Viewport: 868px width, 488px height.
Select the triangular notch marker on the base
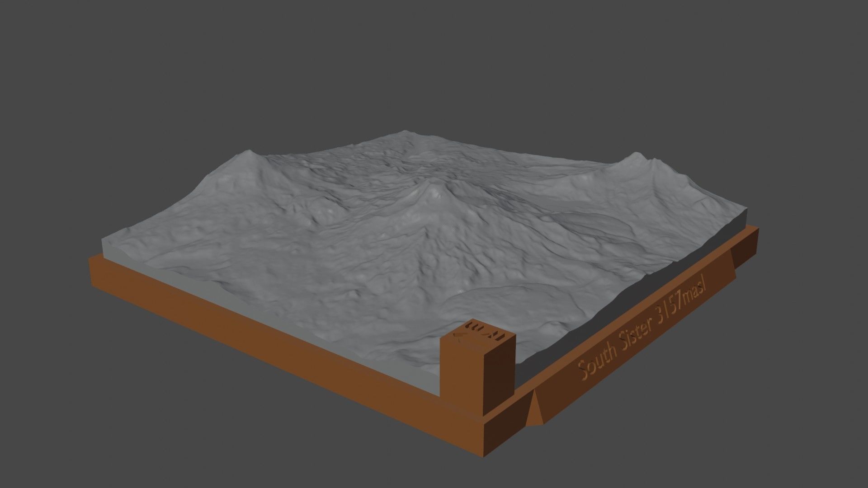[x=534, y=407]
